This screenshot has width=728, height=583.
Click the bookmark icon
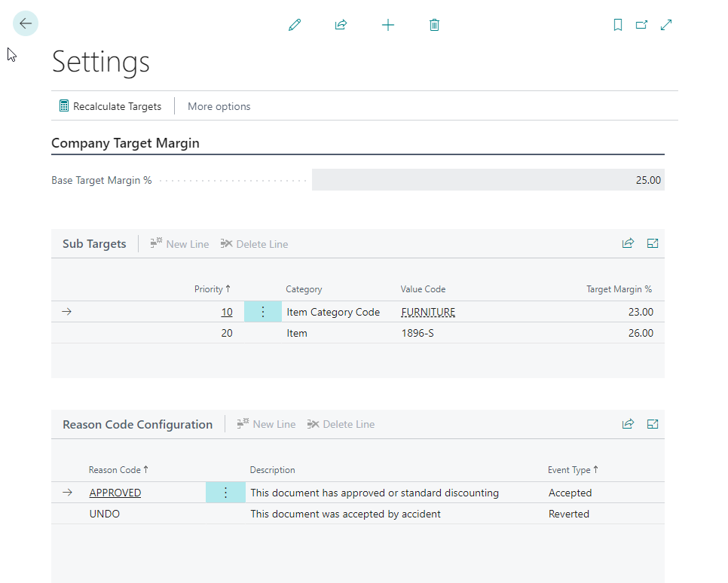click(x=618, y=25)
